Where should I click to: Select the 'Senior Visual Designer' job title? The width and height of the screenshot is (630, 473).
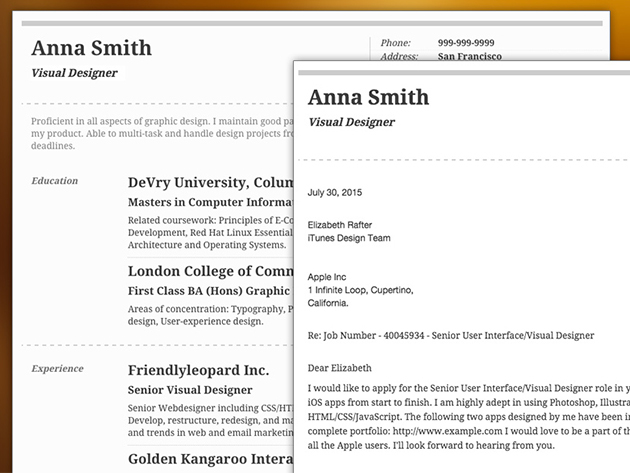pyautogui.click(x=190, y=390)
